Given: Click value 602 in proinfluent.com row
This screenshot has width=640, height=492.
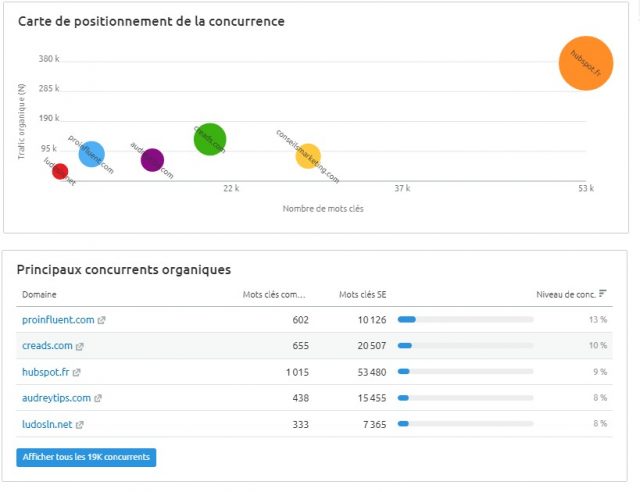Looking at the screenshot, I should pyautogui.click(x=300, y=320).
